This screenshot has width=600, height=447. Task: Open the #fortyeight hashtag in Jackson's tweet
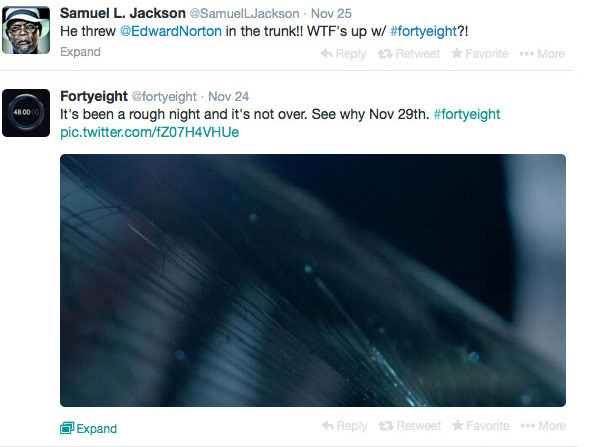[x=424, y=31]
